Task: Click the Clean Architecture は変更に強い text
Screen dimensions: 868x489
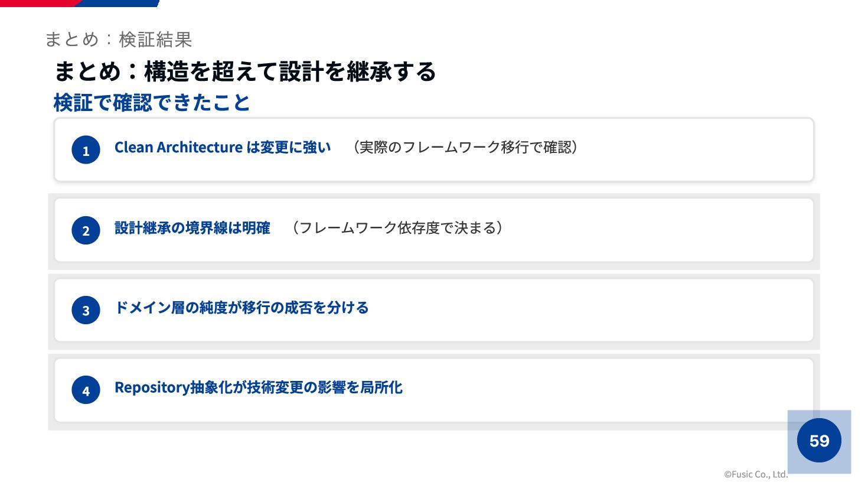Action: [x=223, y=147]
